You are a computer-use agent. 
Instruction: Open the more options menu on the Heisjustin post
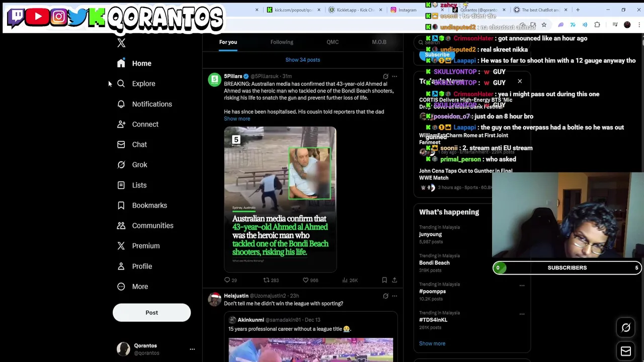(394, 296)
